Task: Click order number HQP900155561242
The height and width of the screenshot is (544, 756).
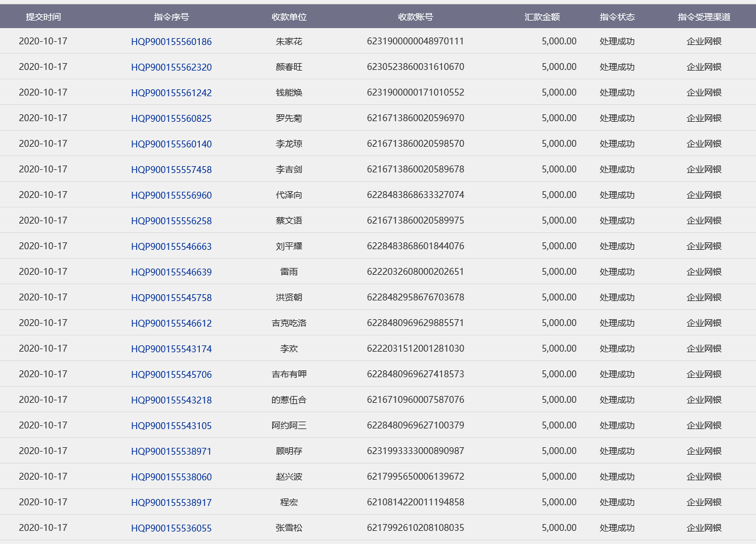Action: click(x=171, y=93)
